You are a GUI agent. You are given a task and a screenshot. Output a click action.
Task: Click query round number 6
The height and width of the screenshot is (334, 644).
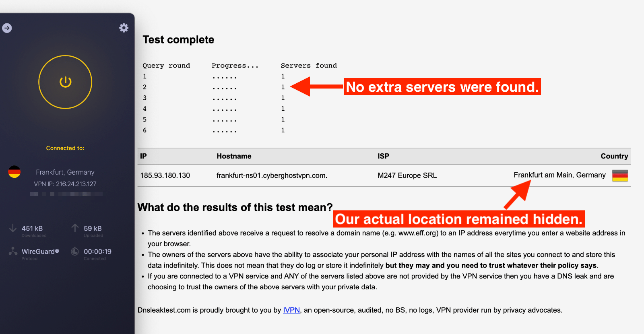pyautogui.click(x=144, y=130)
